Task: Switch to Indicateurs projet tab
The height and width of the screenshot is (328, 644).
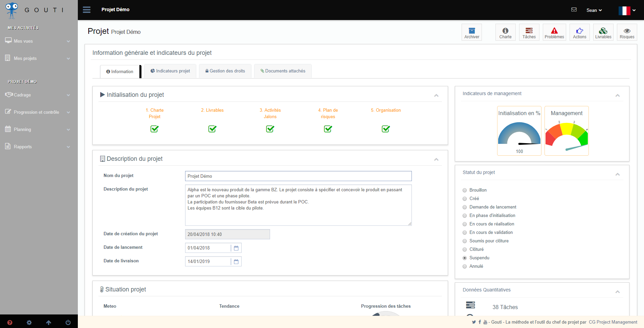Action: tap(170, 71)
